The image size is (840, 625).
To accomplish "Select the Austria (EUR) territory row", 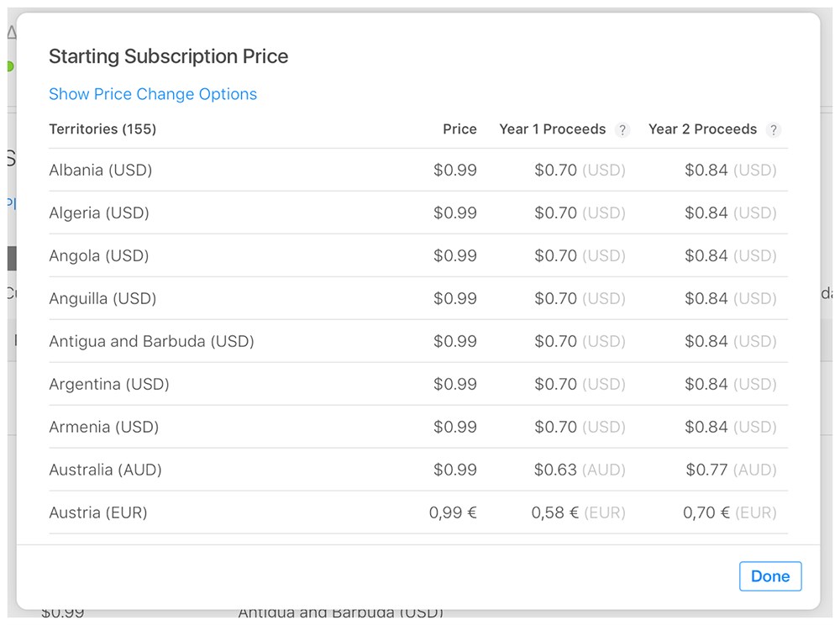I will click(x=417, y=512).
